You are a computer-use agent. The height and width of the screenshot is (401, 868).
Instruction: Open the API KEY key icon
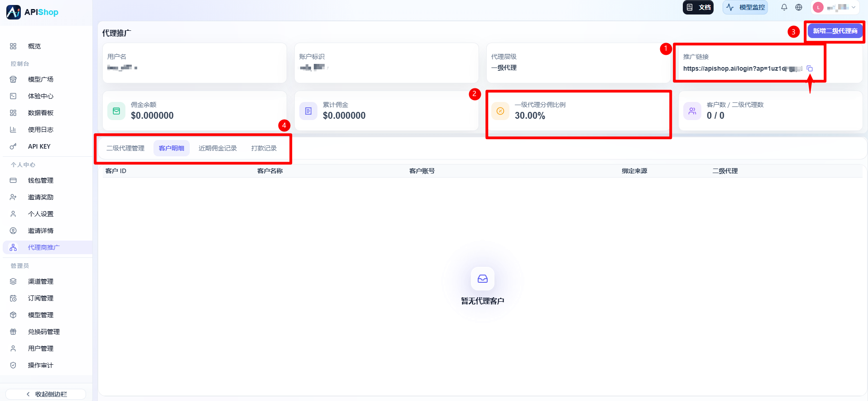(x=13, y=146)
